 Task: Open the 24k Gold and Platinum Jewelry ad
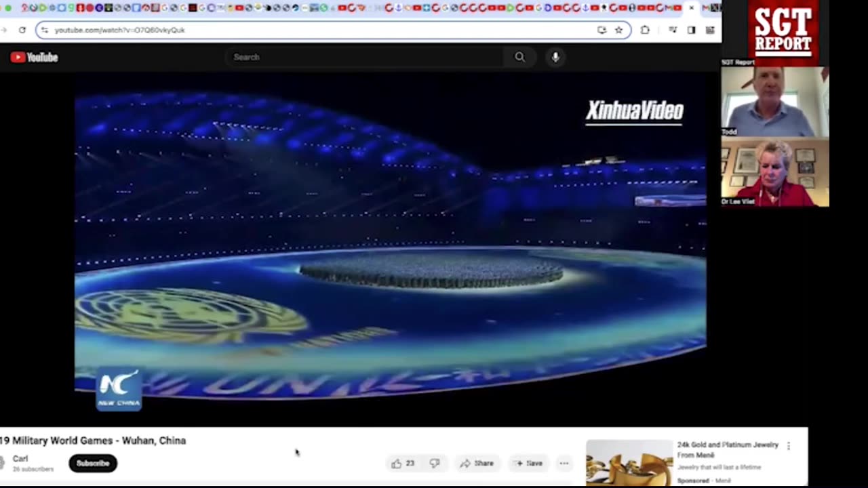click(x=728, y=450)
